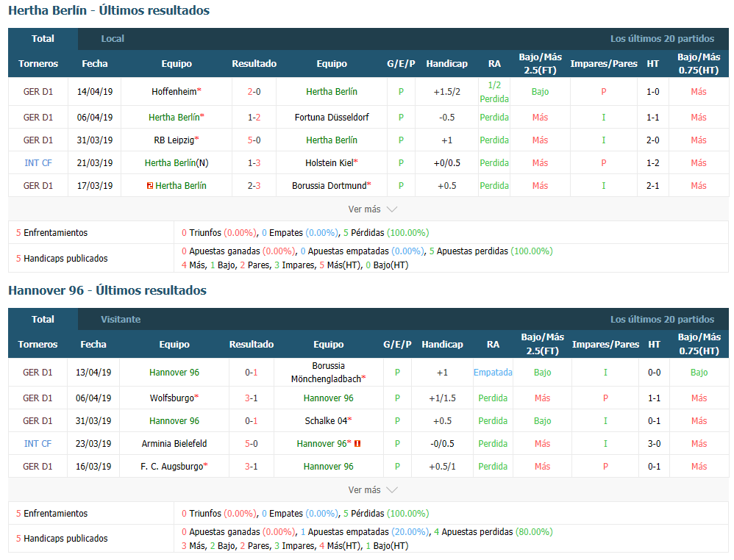Open the RB Leipzig team link
734x560 pixels.
(174, 140)
